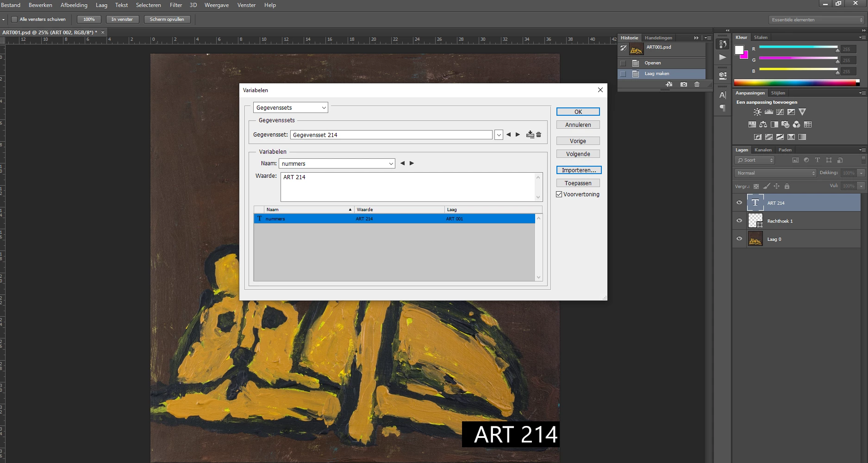The width and height of the screenshot is (868, 463).
Task: Open the Soort layer filter dropdown
Action: click(x=754, y=160)
